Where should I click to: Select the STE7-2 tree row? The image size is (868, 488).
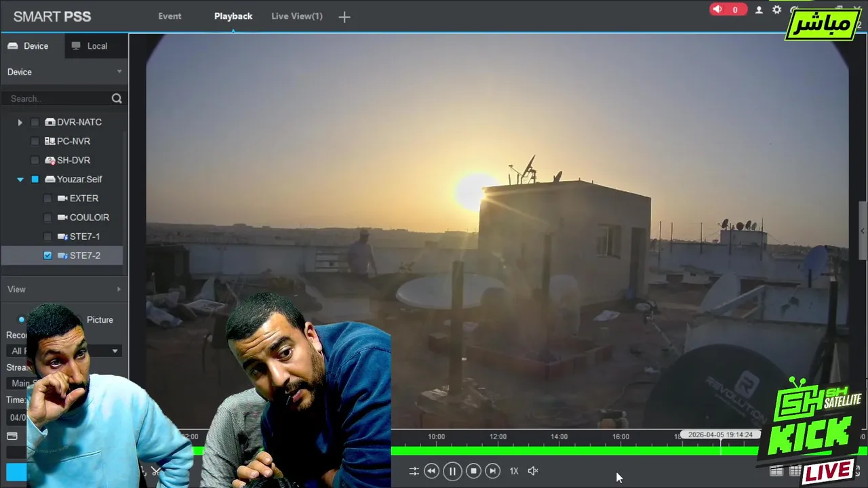pyautogui.click(x=62, y=255)
